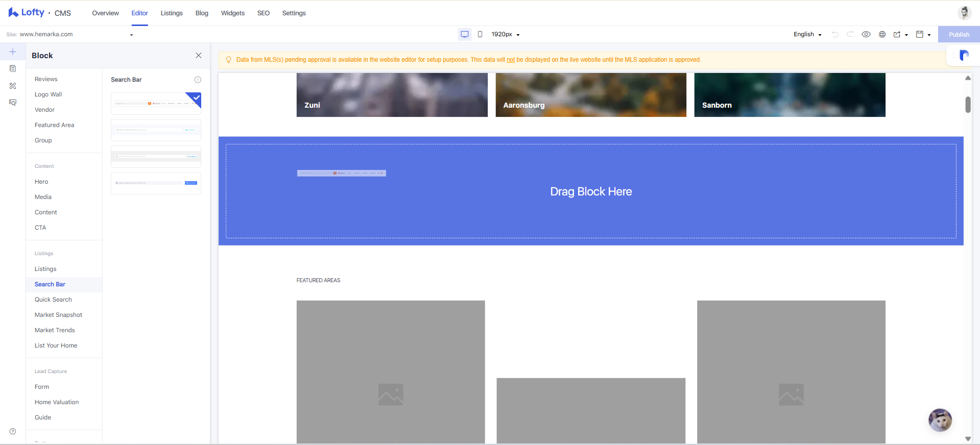The height and width of the screenshot is (445, 980).
Task: Choose the third search bar template
Action: coord(156,156)
